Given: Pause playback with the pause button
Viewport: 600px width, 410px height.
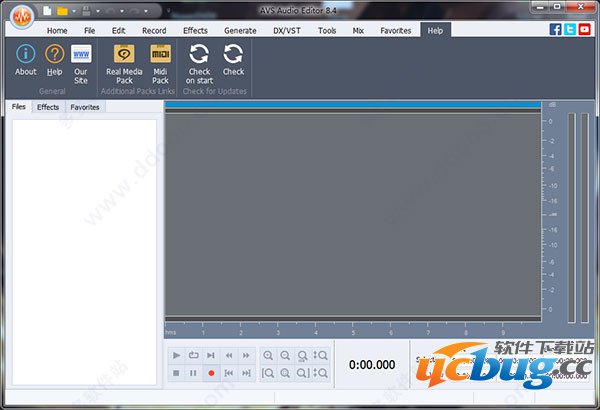Looking at the screenshot, I should [x=194, y=373].
